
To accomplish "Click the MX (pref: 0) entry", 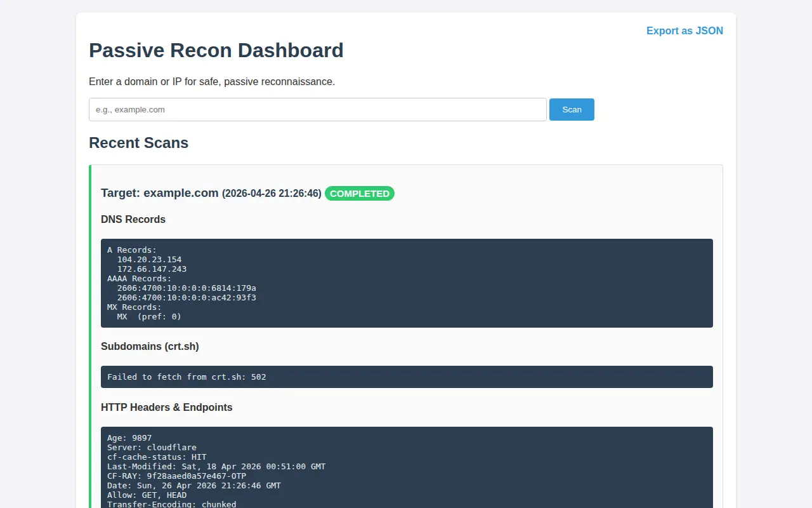I will (149, 316).
